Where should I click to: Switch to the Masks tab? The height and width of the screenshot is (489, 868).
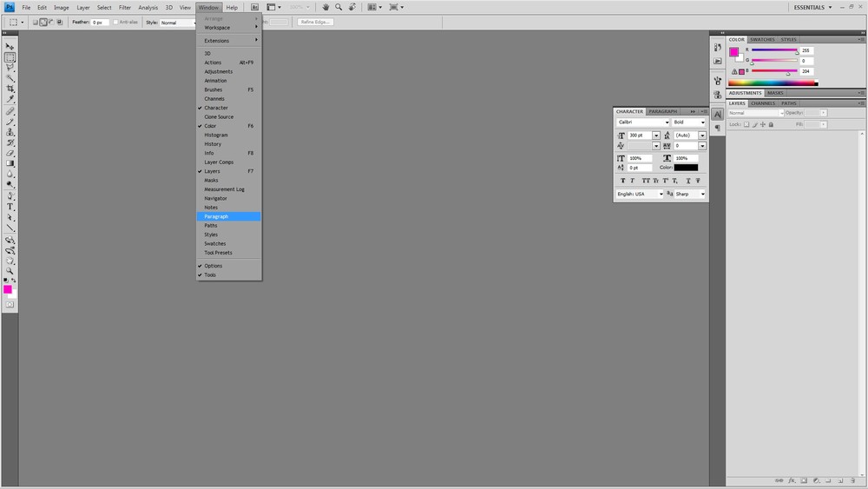[775, 93]
